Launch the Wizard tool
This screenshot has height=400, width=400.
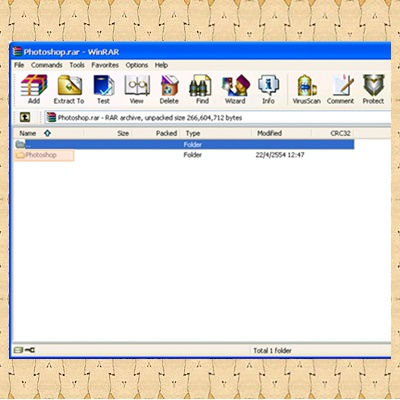235,89
